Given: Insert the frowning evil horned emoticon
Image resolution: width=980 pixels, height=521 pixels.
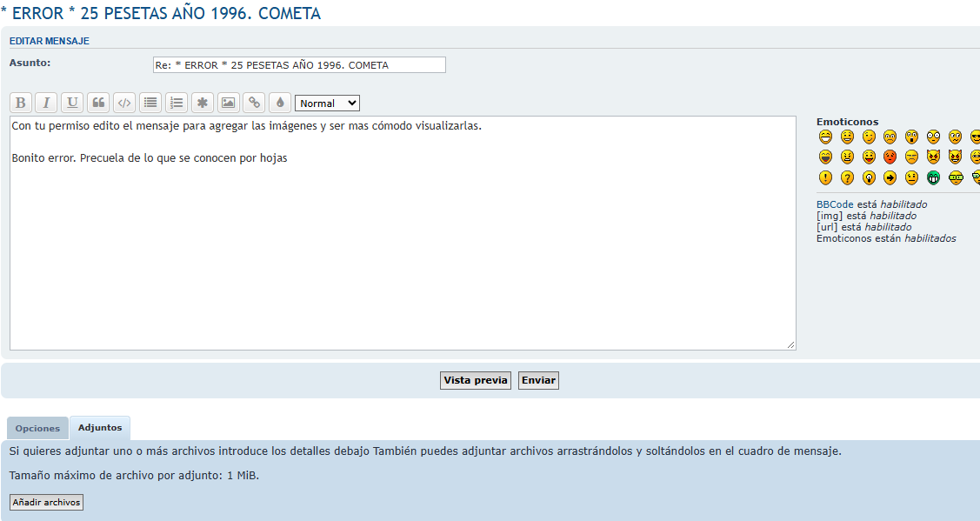Looking at the screenshot, I should tap(933, 157).
